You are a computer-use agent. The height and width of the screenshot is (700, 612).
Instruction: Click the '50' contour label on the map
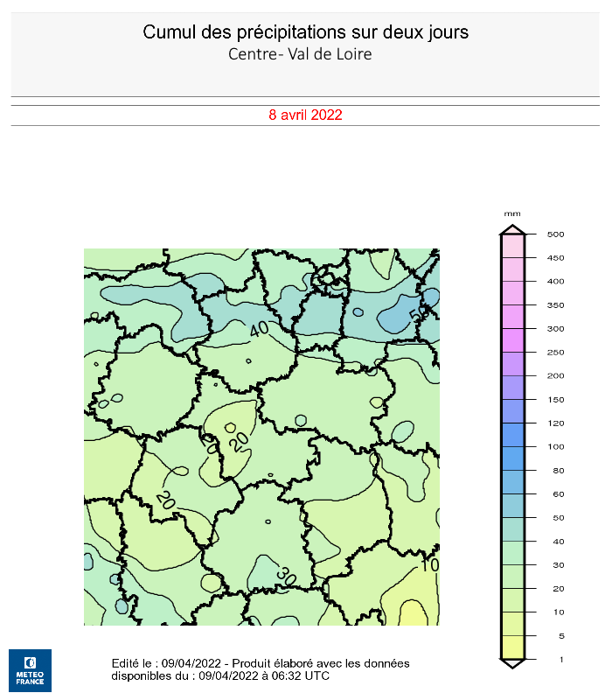pyautogui.click(x=419, y=313)
